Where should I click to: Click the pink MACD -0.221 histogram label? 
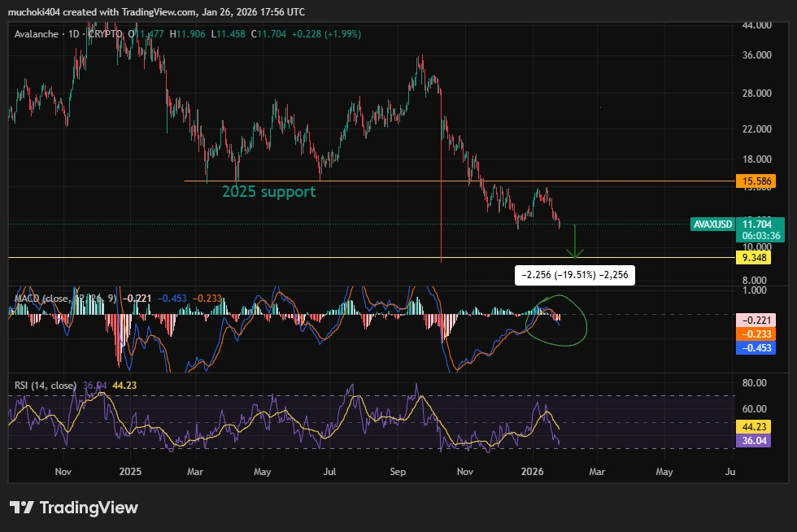coord(755,320)
